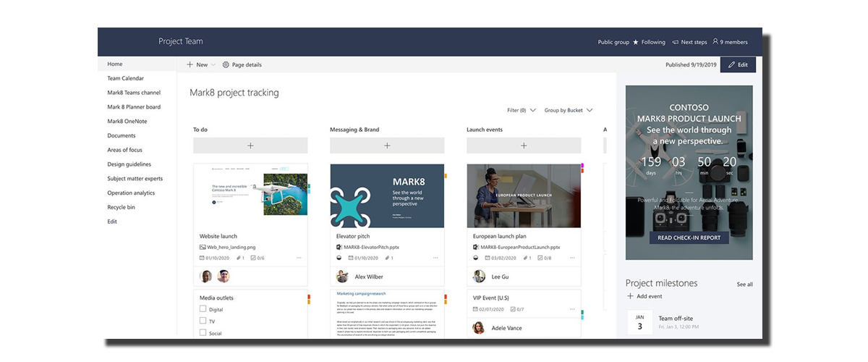Viewport: 868px width, 362px height.
Task: Click the progress circle on Elevator pitch card
Action: [339, 258]
